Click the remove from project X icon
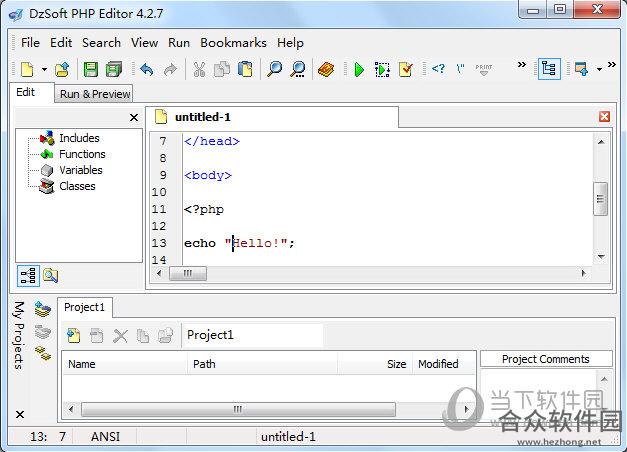The image size is (627, 452). [120, 336]
